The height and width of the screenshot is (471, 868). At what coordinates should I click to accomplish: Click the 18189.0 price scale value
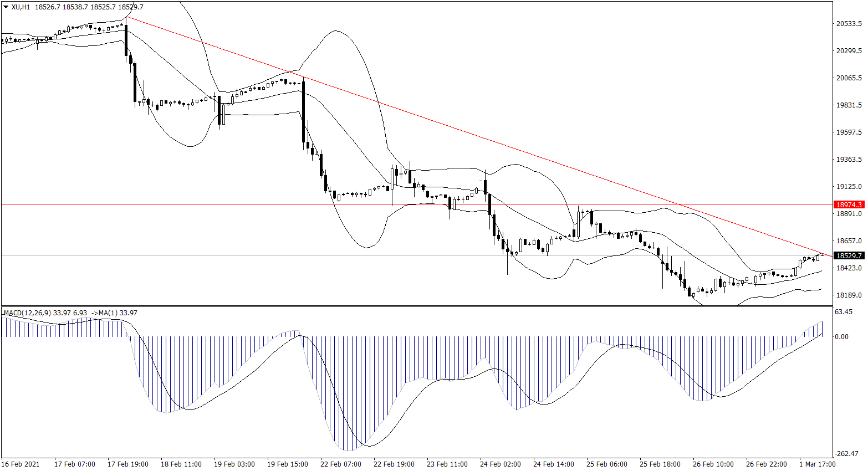pos(849,295)
